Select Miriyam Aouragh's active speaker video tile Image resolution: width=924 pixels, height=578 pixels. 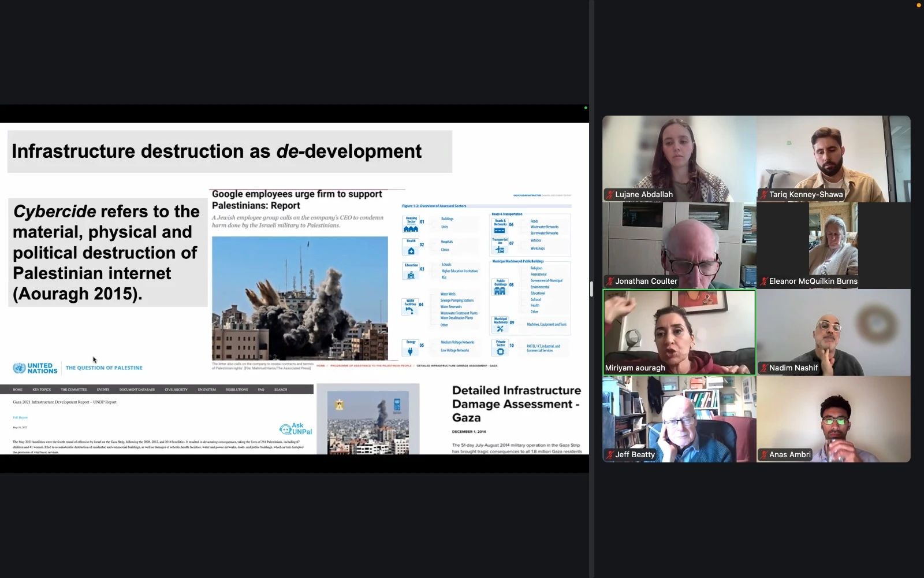(679, 332)
